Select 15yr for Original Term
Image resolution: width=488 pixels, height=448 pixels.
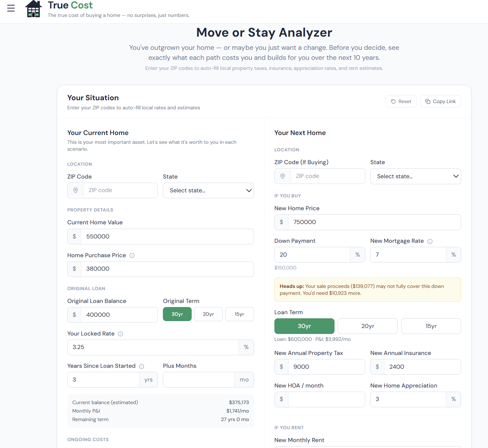coord(239,314)
